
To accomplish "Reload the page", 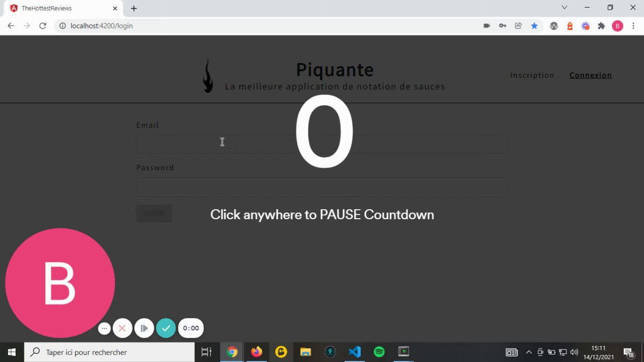I will click(x=43, y=26).
